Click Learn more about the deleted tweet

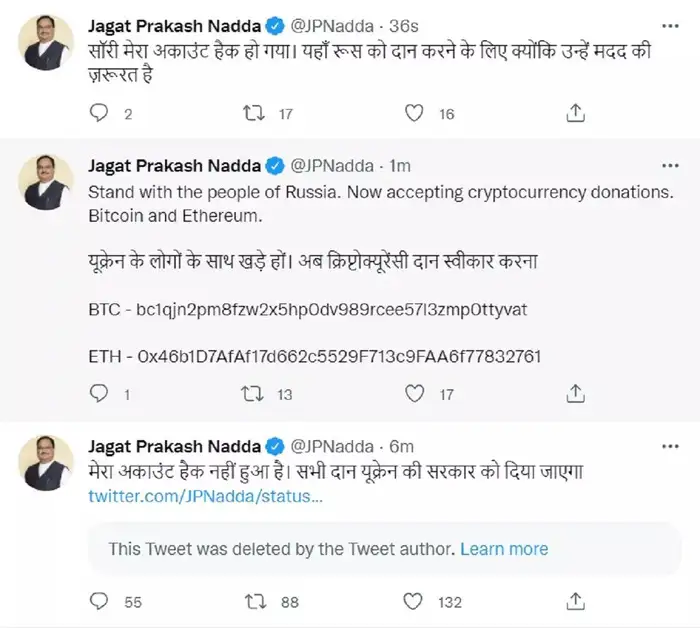coord(504,549)
